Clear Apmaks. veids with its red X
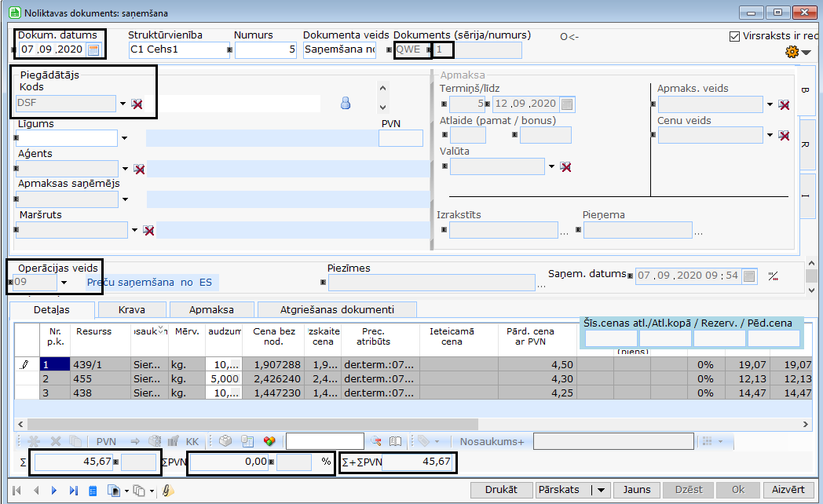This screenshot has width=823, height=504. pos(785,105)
